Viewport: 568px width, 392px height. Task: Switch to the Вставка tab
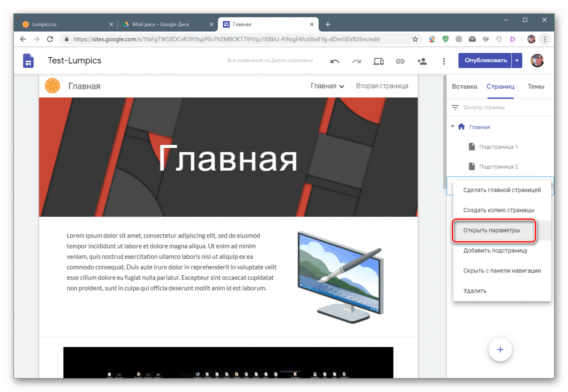[465, 87]
